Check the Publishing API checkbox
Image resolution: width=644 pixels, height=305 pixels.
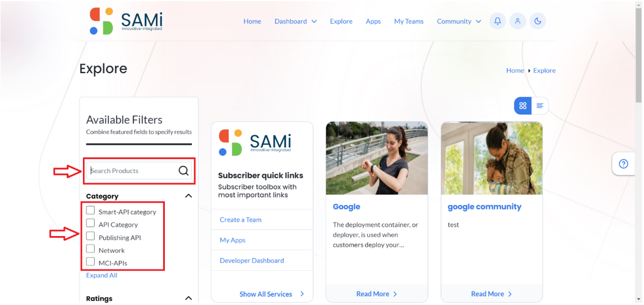click(x=90, y=236)
